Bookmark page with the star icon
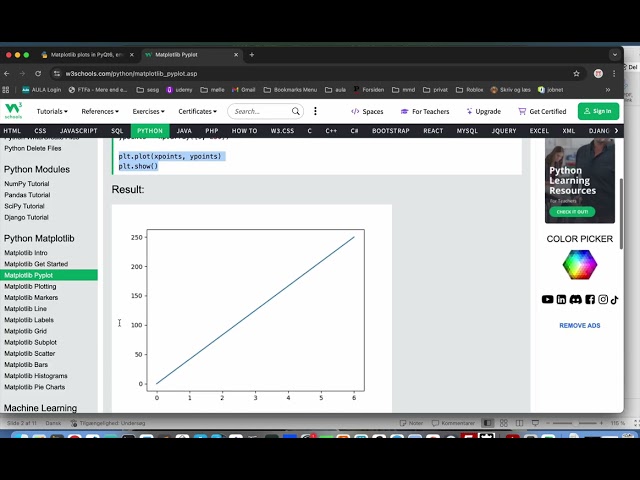Image resolution: width=640 pixels, height=480 pixels. [x=576, y=73]
